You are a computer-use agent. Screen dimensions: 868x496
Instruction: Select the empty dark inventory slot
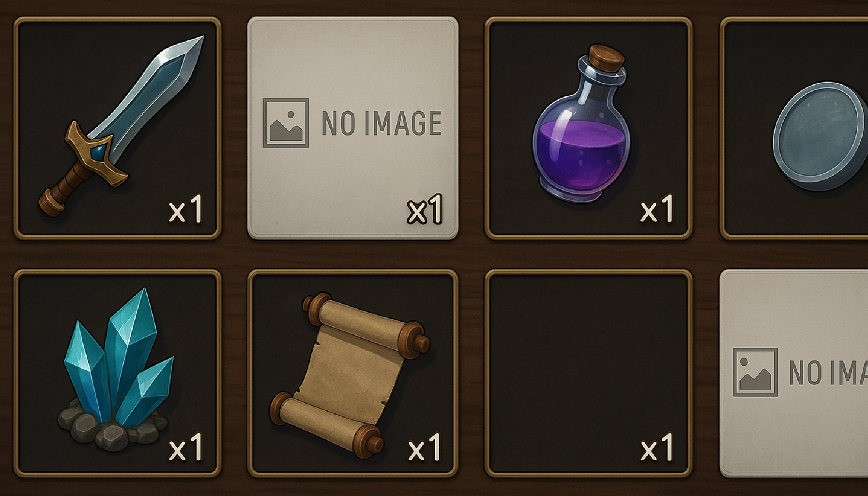[589, 373]
